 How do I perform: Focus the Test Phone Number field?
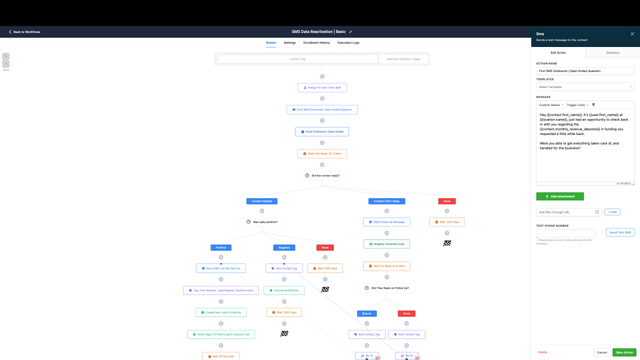pos(566,233)
